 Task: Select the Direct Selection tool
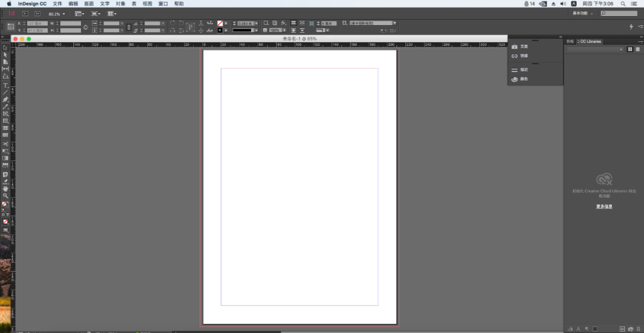coord(5,55)
